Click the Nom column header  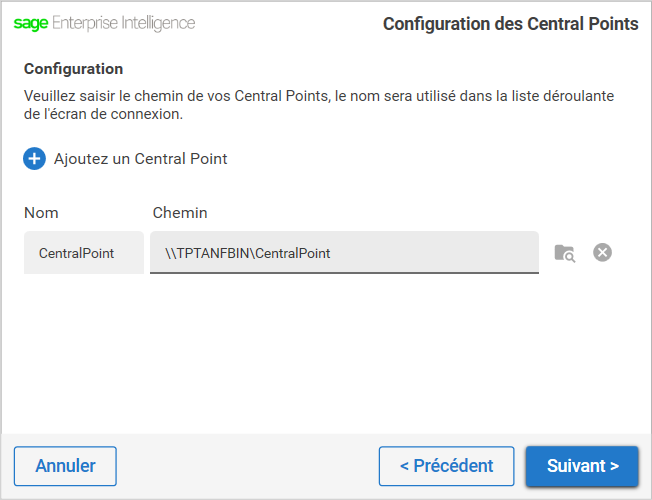(x=41, y=213)
